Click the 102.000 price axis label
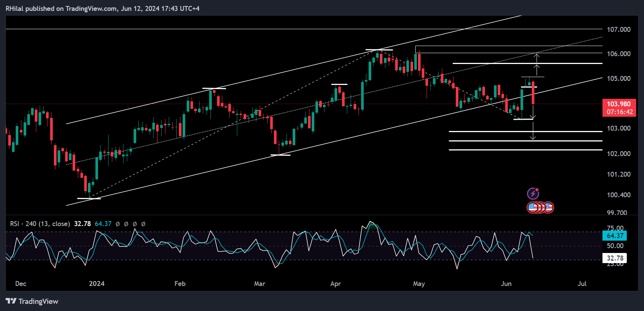This screenshot has height=311, width=644. pyautogui.click(x=619, y=154)
